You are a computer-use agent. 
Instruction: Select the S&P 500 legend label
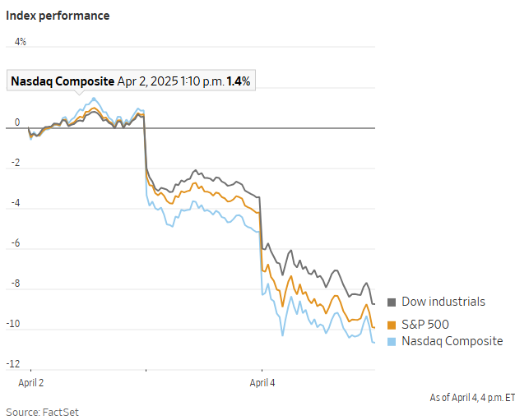point(425,324)
